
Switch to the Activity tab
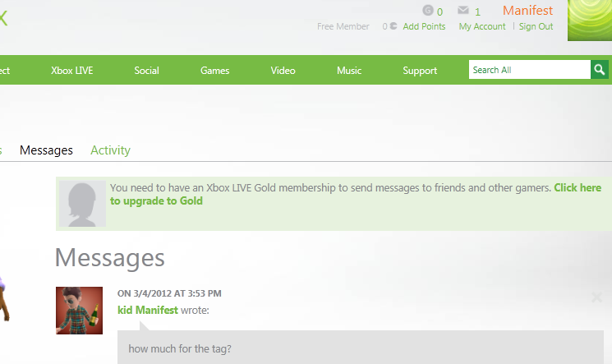click(x=110, y=150)
